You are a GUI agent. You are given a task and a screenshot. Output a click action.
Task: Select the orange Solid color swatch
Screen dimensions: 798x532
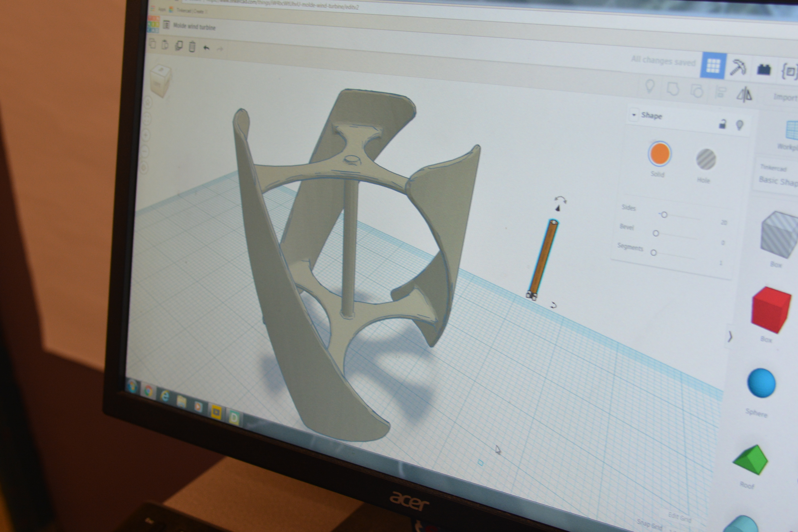[660, 154]
